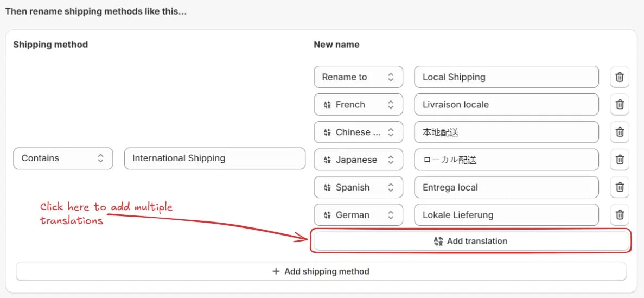Select the Entrega local input field
This screenshot has width=644, height=298.
point(506,187)
